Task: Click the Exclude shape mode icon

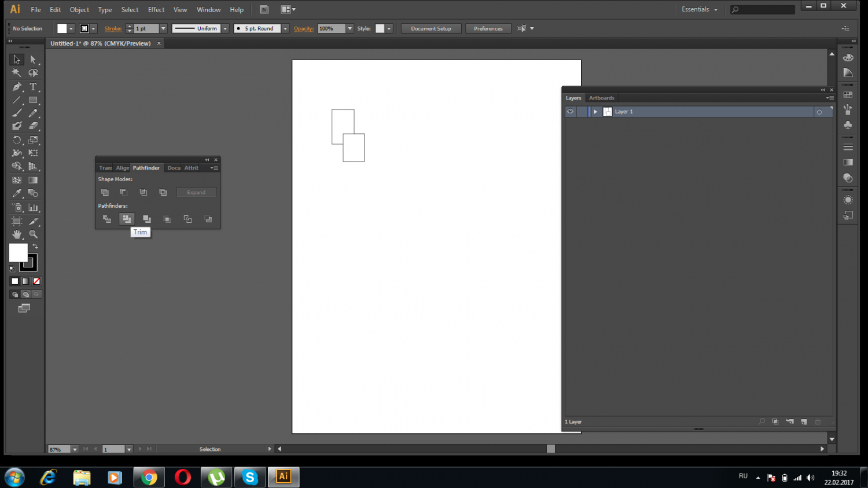Action: 163,192
